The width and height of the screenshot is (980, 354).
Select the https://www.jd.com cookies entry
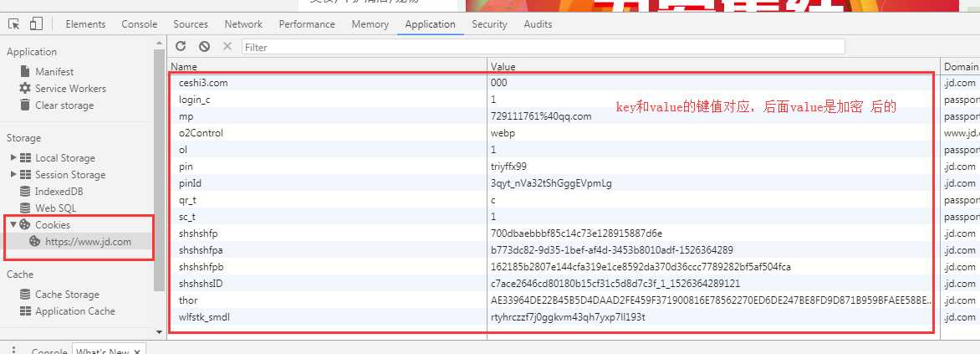coord(88,241)
